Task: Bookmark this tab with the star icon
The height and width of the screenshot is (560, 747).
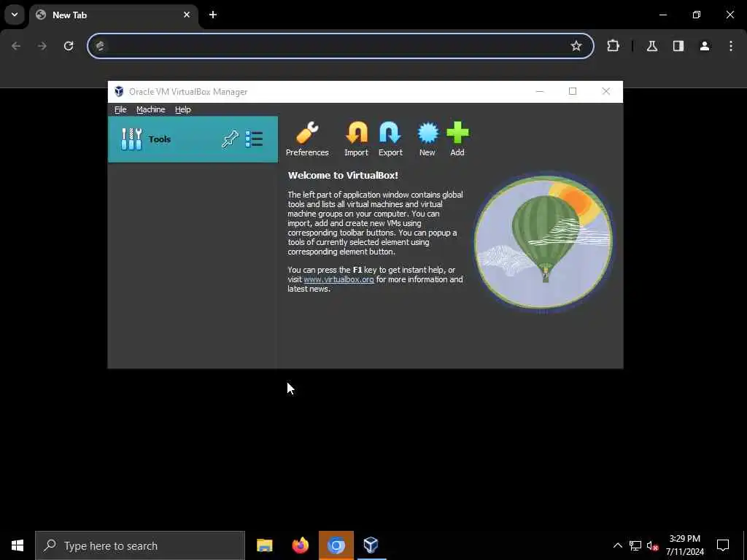Action: (x=576, y=46)
